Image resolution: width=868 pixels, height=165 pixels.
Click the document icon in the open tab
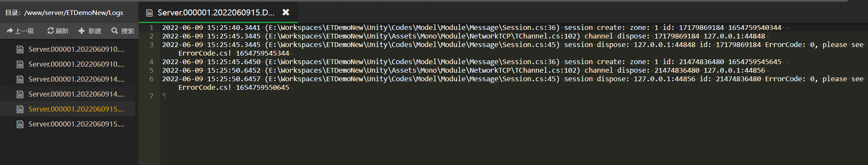(x=149, y=12)
